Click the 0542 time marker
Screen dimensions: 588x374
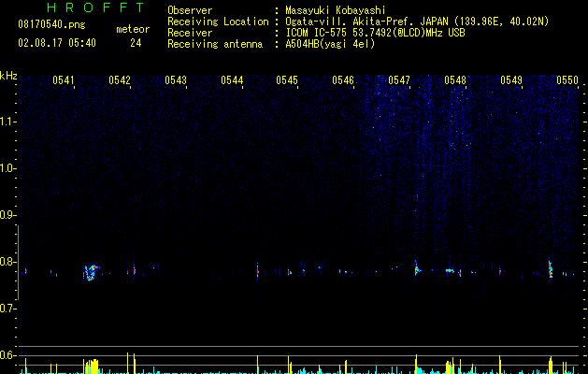pos(120,80)
